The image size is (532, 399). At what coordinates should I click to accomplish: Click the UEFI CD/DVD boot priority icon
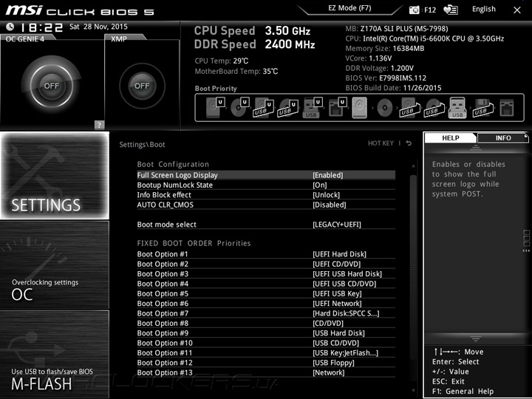pos(239,108)
